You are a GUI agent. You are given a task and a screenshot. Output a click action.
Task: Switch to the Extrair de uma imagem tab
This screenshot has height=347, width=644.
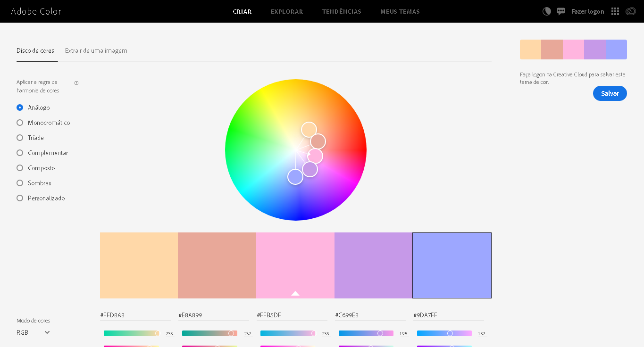[96, 50]
